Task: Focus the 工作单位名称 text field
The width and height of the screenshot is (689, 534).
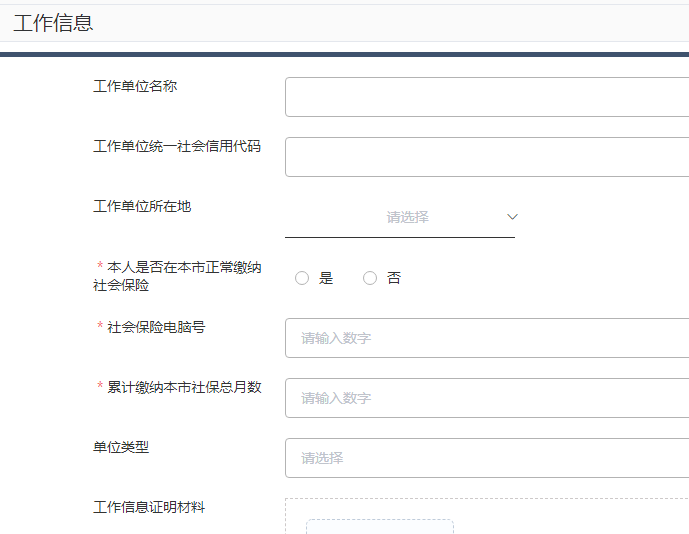Action: click(487, 97)
